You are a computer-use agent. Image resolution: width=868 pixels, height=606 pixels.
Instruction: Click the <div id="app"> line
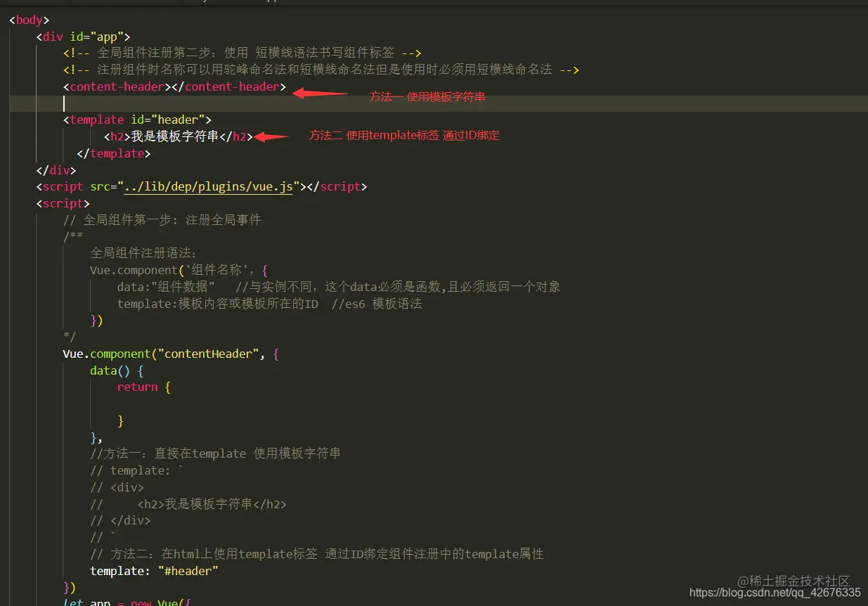(x=83, y=37)
